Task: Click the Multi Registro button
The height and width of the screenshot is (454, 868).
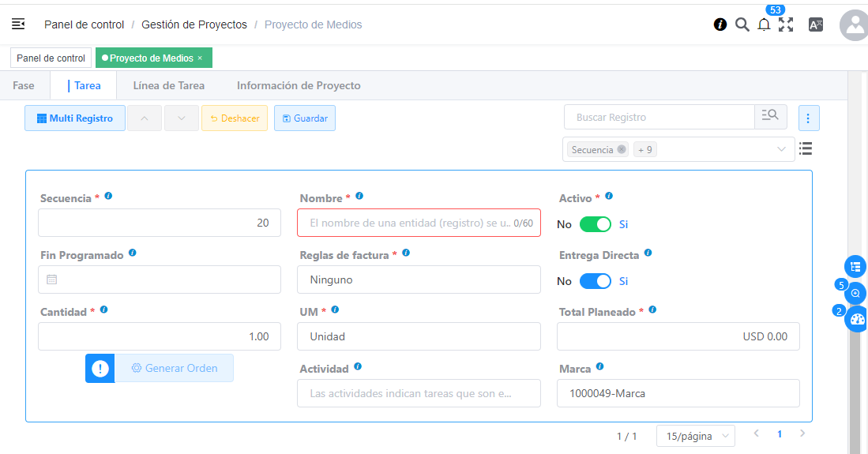Action: pyautogui.click(x=75, y=118)
